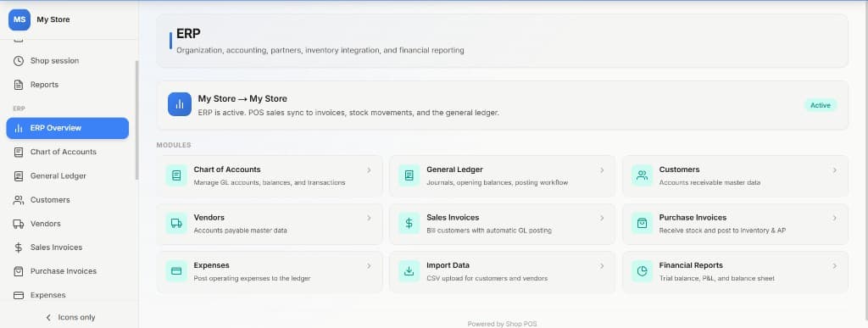This screenshot has height=328, width=868.
Task: Open the Purchase Invoices module title
Action: (x=693, y=218)
